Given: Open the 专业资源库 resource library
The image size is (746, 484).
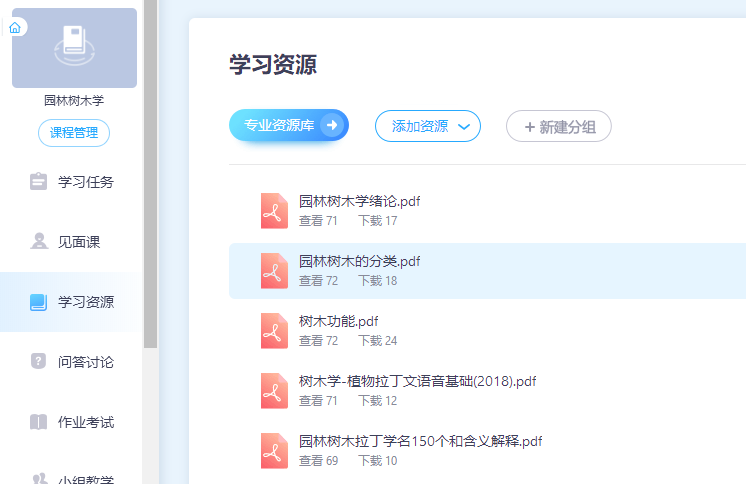Looking at the screenshot, I should pyautogui.click(x=288, y=125).
